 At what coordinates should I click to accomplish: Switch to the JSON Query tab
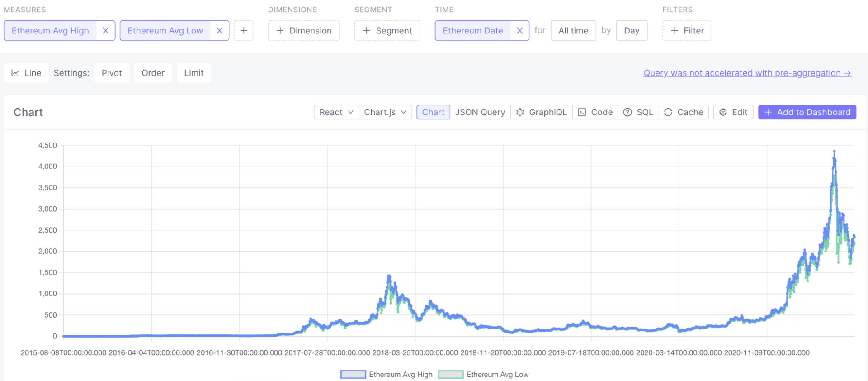tap(480, 112)
